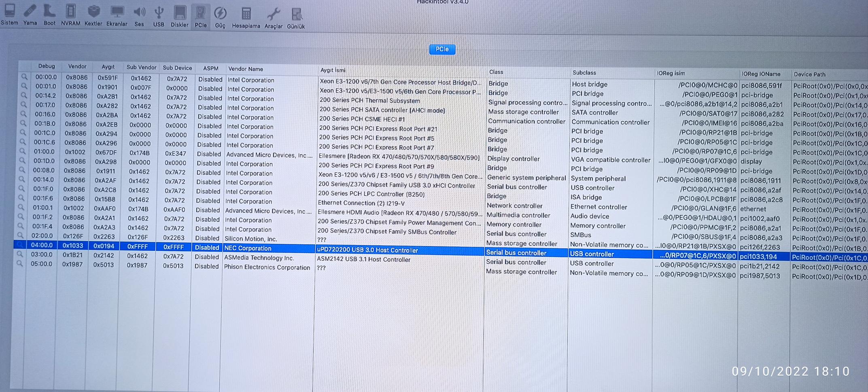Click the magnifier icon for row 03:00.0
This screenshot has height=392, width=868.
19,254
